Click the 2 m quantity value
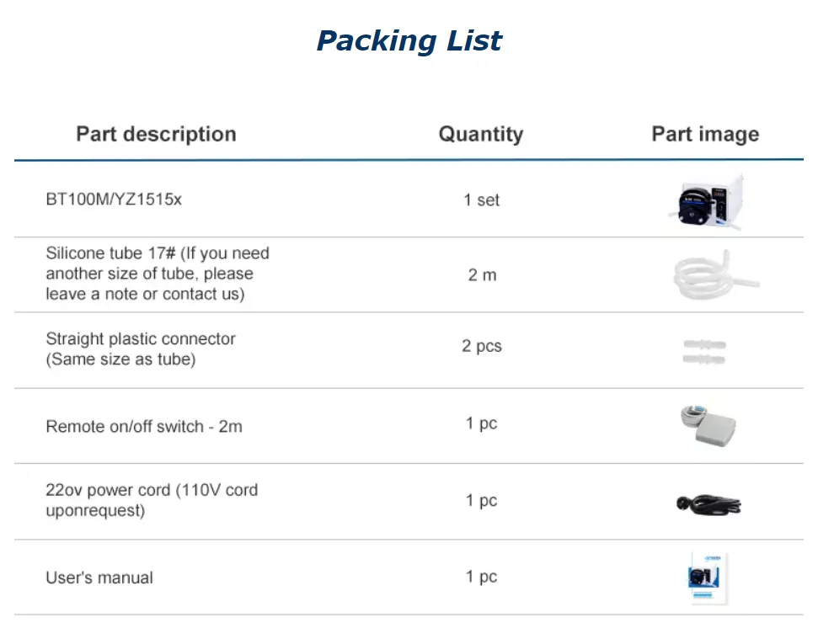The width and height of the screenshot is (834, 644). click(482, 275)
